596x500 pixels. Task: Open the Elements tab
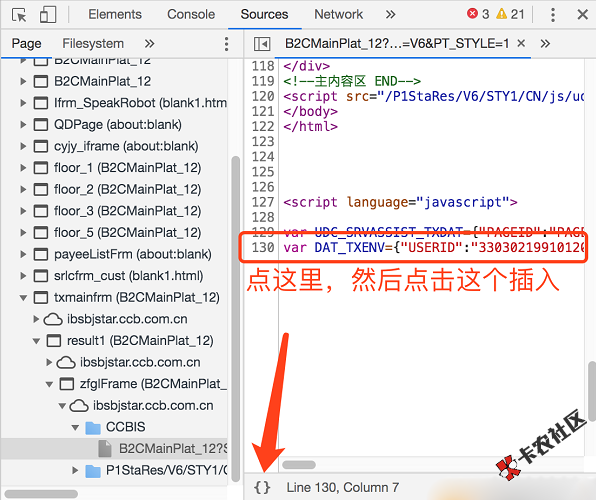click(115, 14)
